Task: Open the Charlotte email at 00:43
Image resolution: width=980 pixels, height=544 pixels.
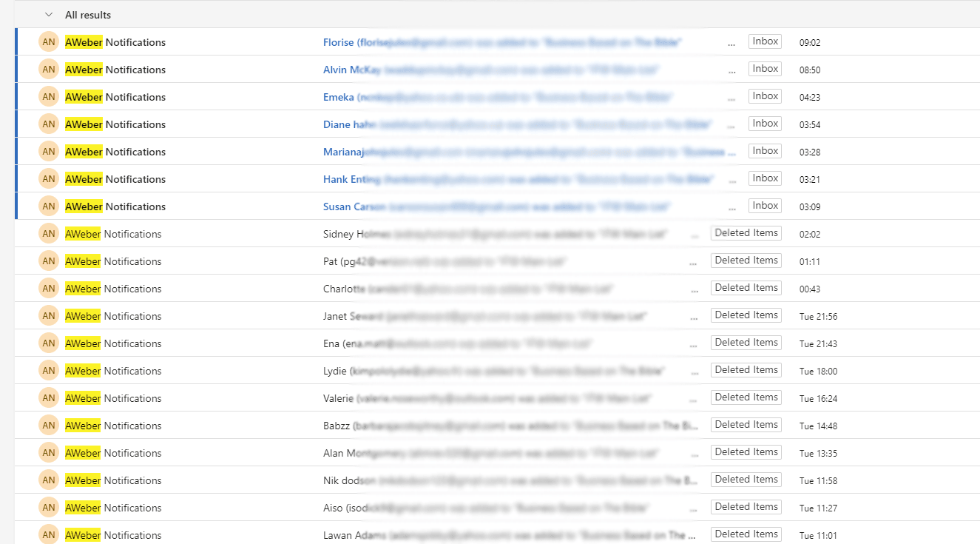Action: 497,289
